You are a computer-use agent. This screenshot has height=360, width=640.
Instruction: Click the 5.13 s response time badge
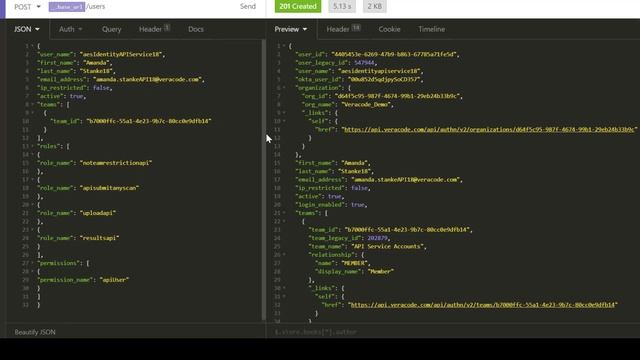342,7
